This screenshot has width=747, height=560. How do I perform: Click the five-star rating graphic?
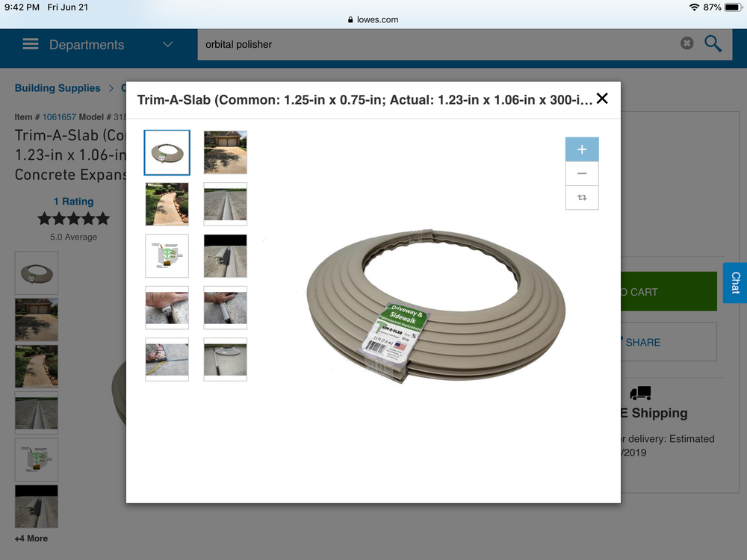coord(73,219)
